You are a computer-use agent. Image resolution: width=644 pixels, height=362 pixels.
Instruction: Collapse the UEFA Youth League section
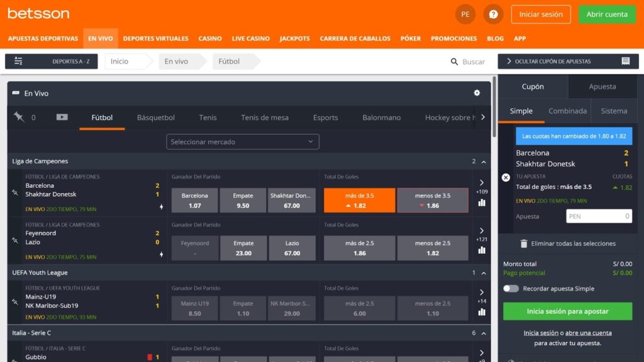pyautogui.click(x=484, y=273)
